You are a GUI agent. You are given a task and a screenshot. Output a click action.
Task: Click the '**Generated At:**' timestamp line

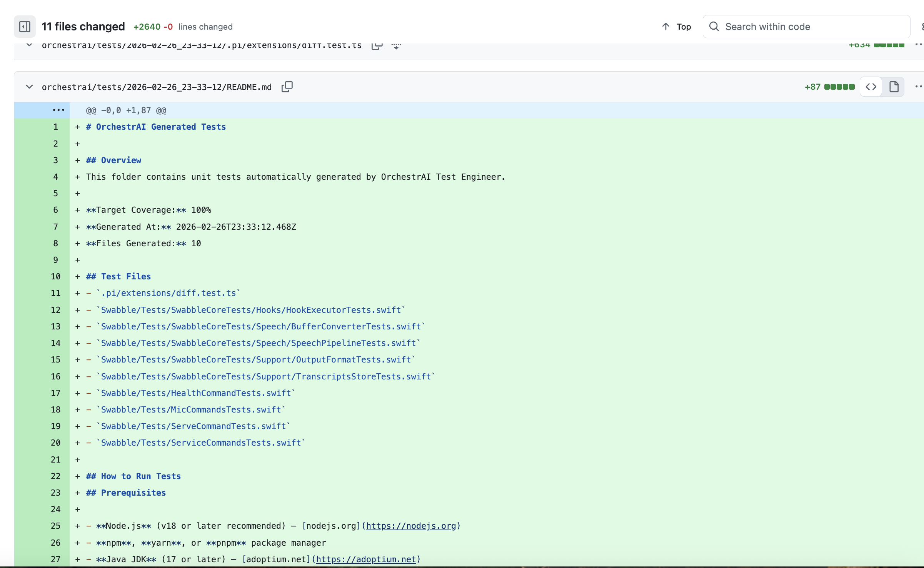[x=191, y=227]
